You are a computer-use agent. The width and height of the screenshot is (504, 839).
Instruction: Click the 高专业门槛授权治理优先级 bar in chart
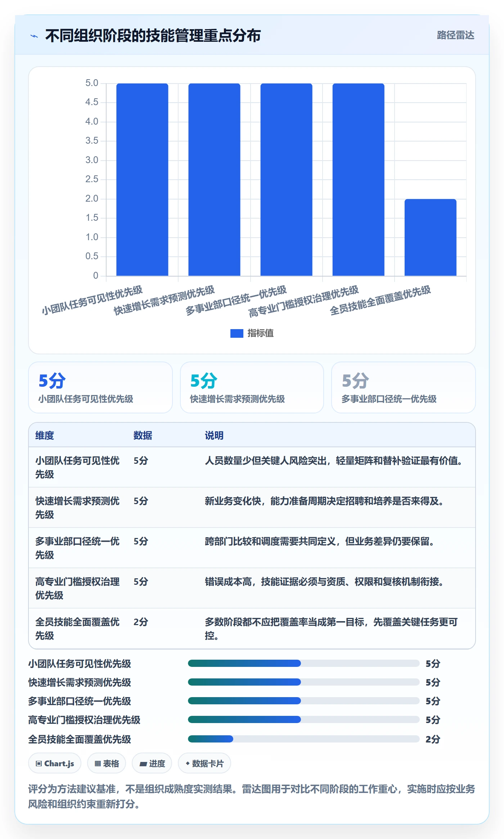(358, 180)
